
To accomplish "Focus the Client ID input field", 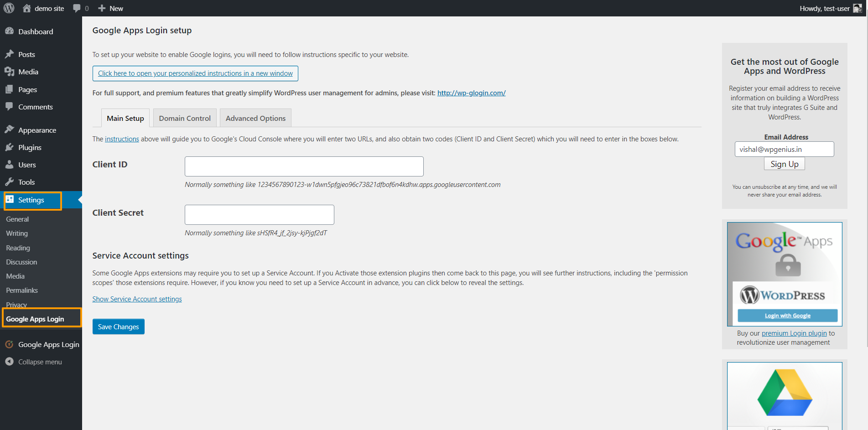I will tap(304, 166).
